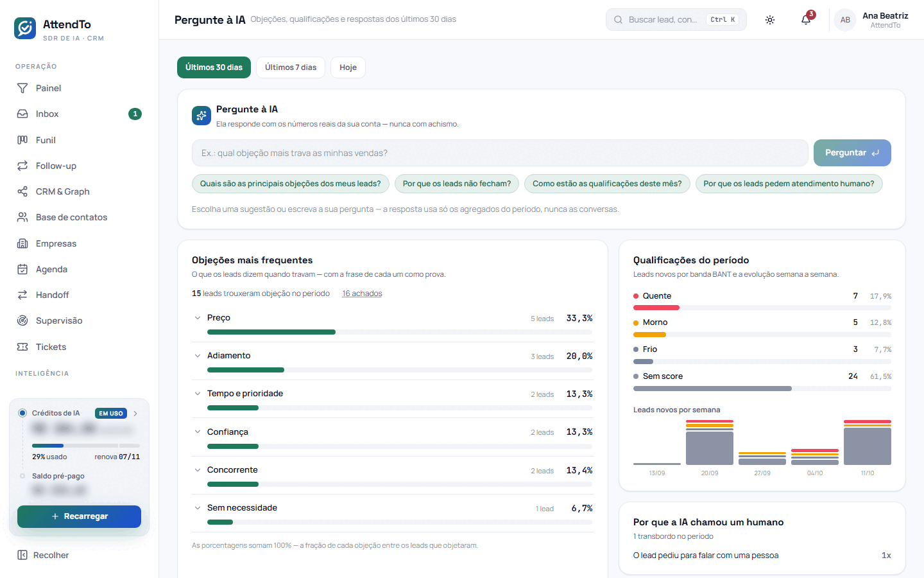Click the 20/09 weekly leads bar

(x=710, y=442)
